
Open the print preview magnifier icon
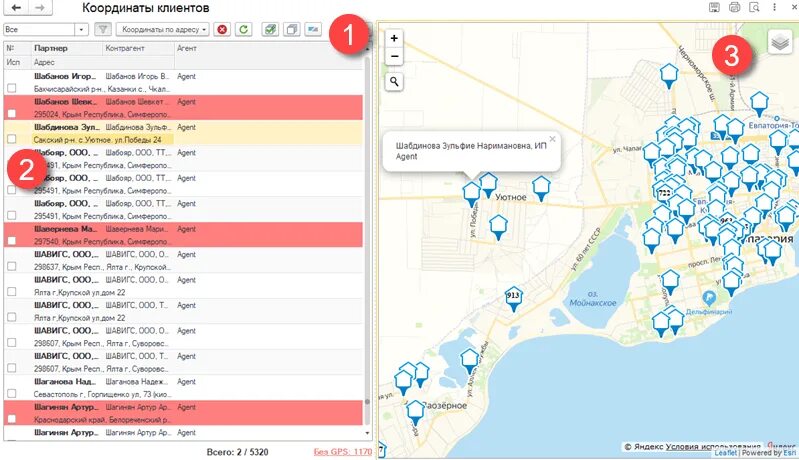pyautogui.click(x=754, y=7)
